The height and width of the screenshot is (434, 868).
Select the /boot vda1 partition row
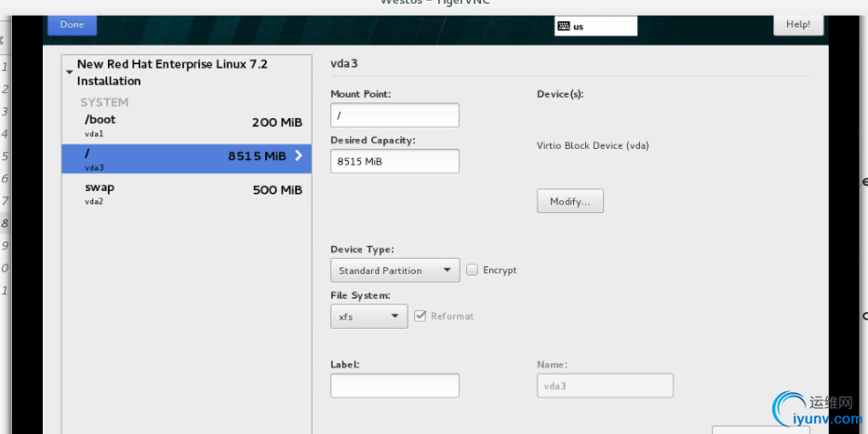coord(187,126)
